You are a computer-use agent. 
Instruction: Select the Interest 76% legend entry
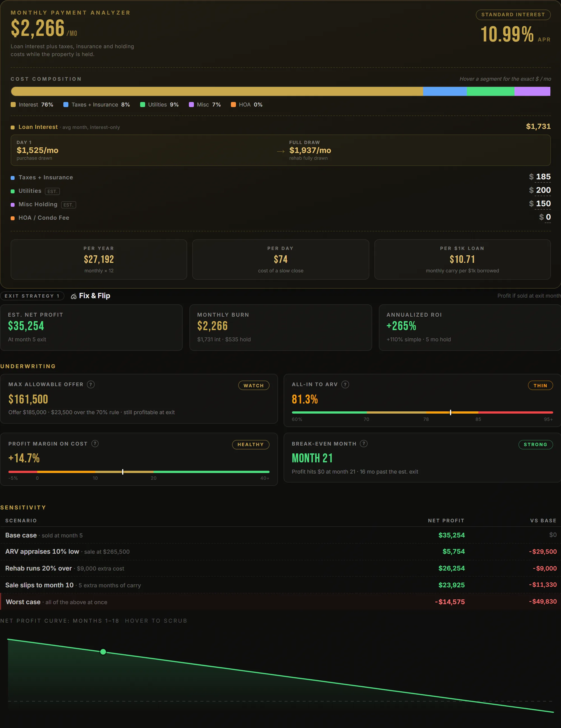32,105
